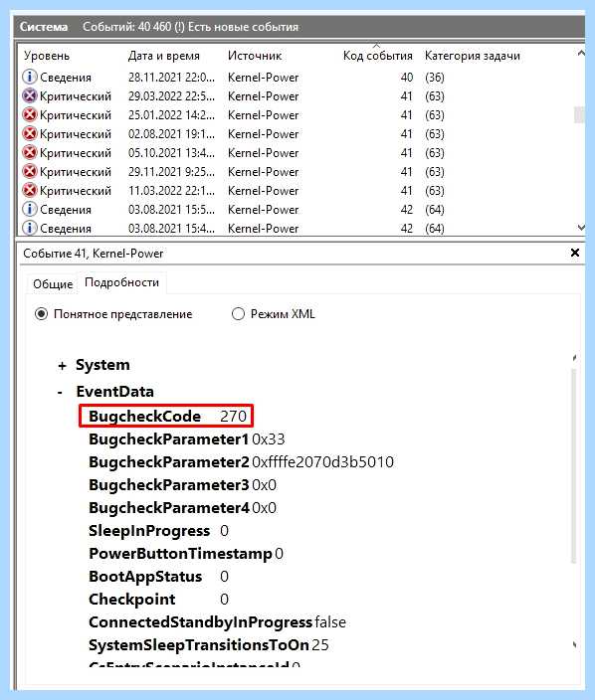Image resolution: width=595 pixels, height=700 pixels.
Task: Sort by Источник column header
Action: [x=255, y=56]
